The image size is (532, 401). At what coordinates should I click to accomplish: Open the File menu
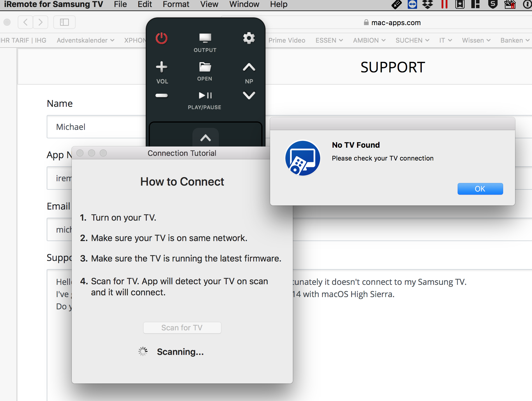120,4
